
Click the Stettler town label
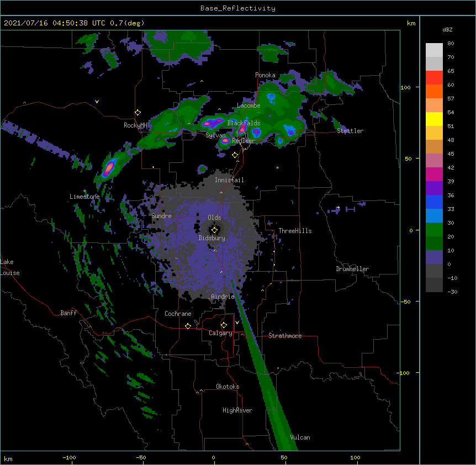click(350, 130)
